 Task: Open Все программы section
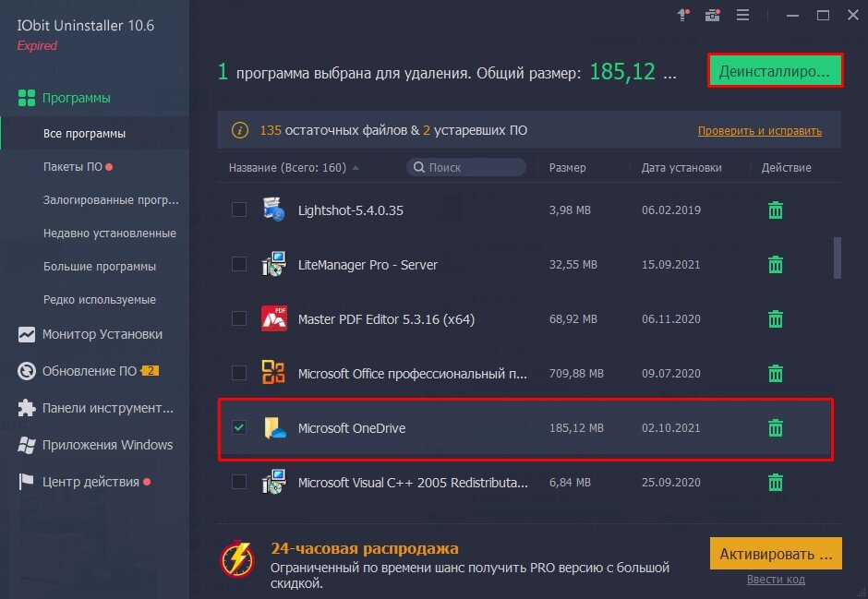pyautogui.click(x=95, y=133)
